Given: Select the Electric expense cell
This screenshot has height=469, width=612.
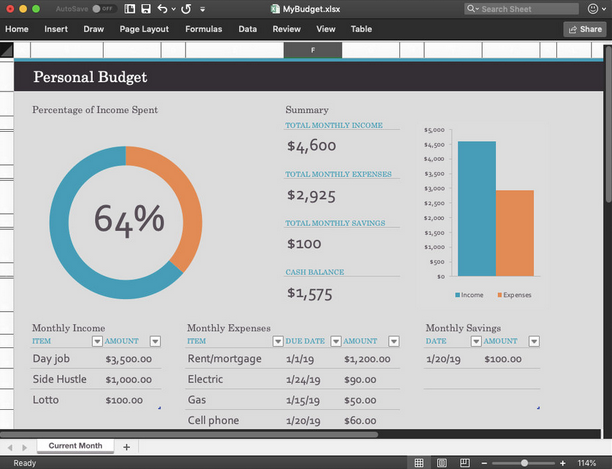Looking at the screenshot, I should tap(235, 379).
